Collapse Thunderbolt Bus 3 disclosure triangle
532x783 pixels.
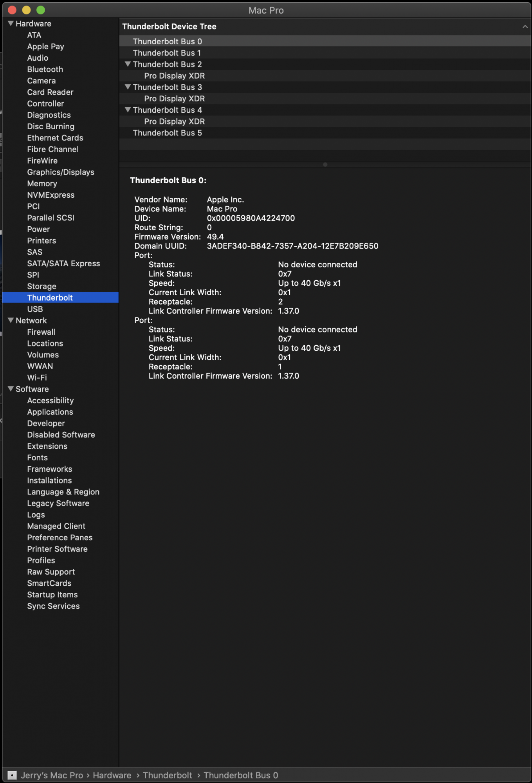coord(128,87)
